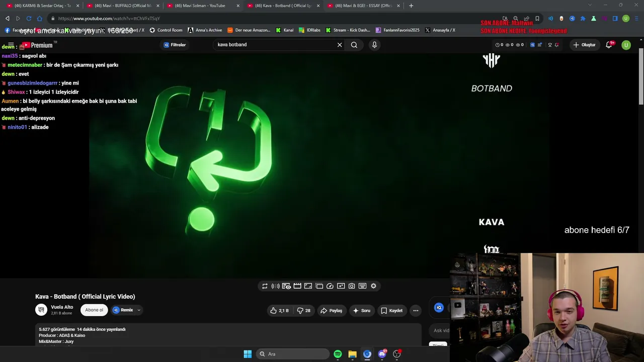Open the Windows Start menu
This screenshot has width=644, height=362.
coord(248,354)
